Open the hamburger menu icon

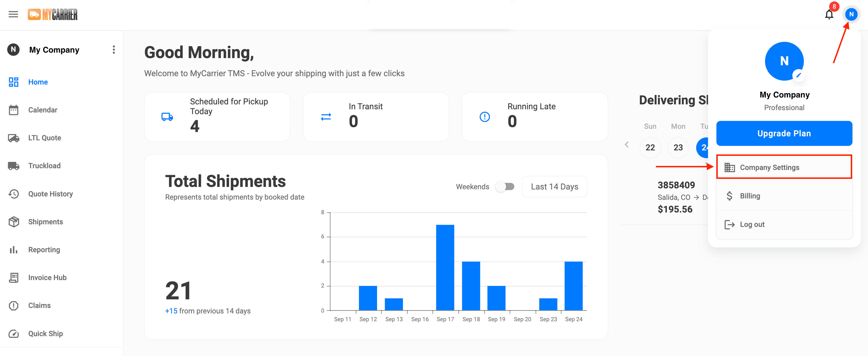pos(13,14)
